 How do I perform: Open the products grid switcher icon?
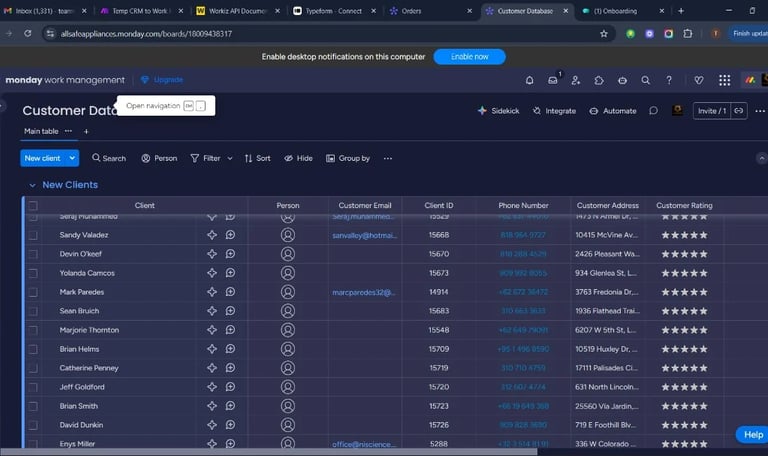[724, 80]
